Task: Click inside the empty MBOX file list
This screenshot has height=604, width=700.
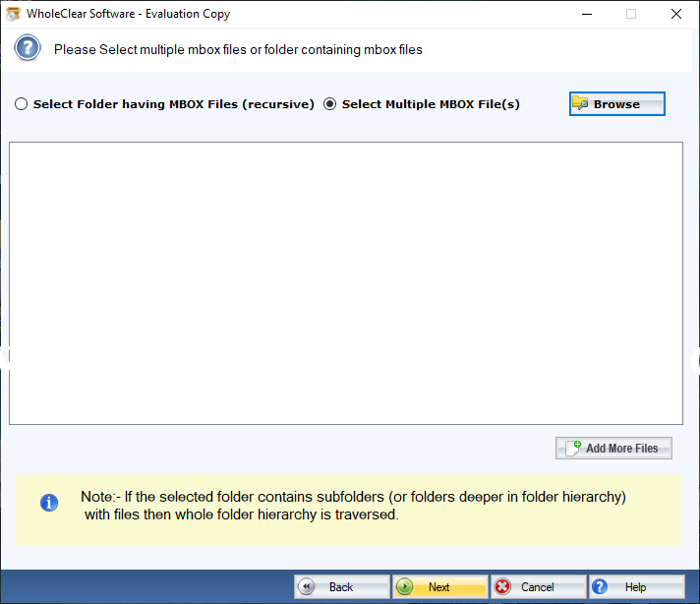Action: point(346,283)
